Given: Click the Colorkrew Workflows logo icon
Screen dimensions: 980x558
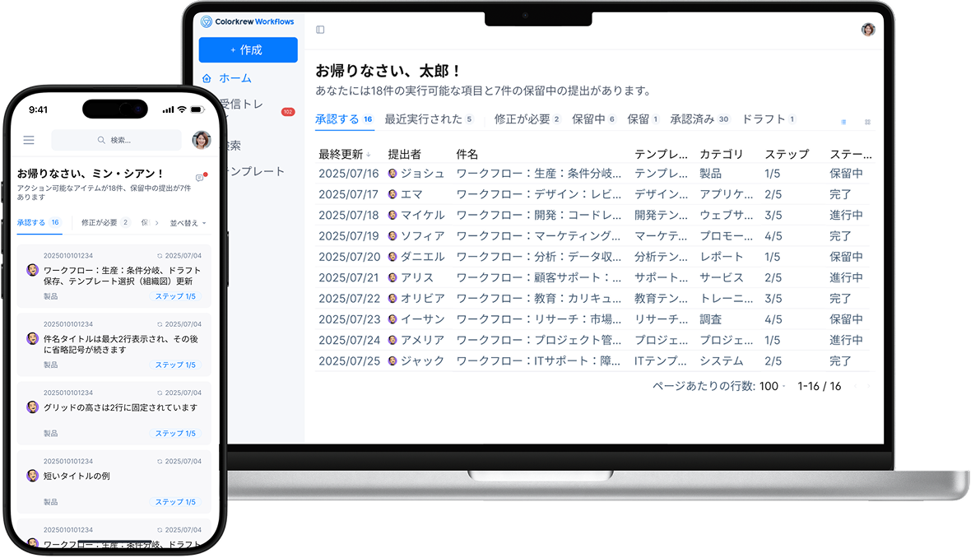Looking at the screenshot, I should pyautogui.click(x=207, y=21).
